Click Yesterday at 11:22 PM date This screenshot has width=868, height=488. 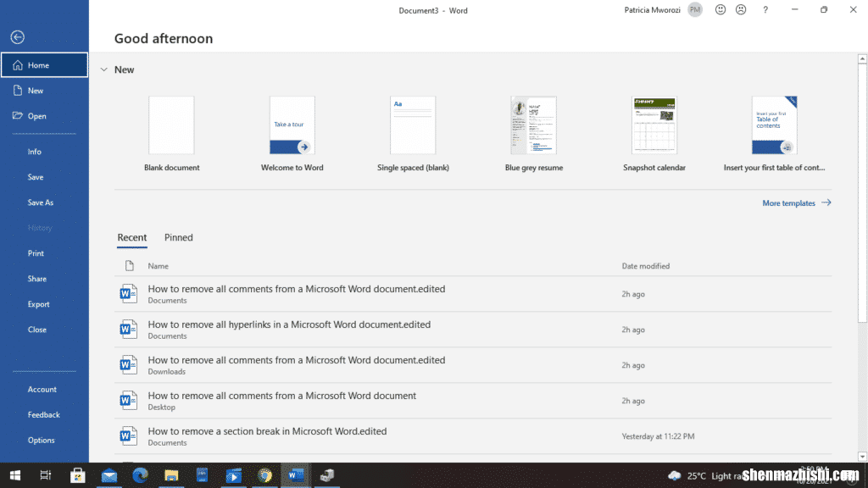click(x=658, y=436)
